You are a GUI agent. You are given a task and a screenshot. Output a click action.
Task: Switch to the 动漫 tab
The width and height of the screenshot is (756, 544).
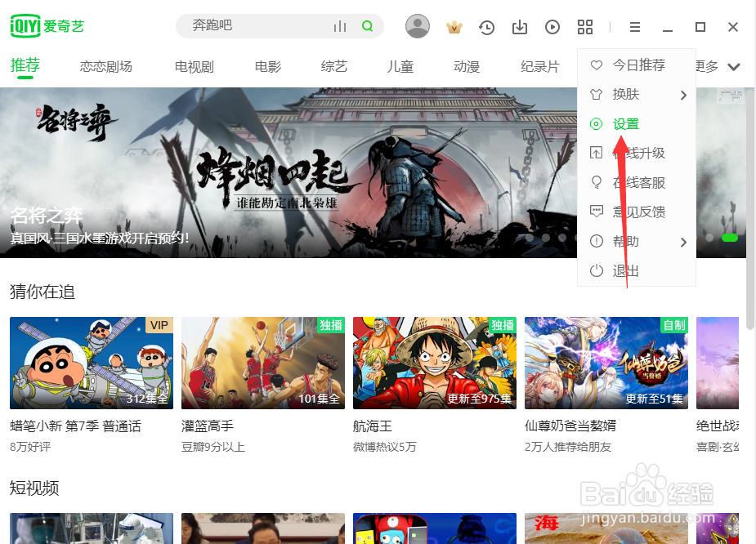467,66
